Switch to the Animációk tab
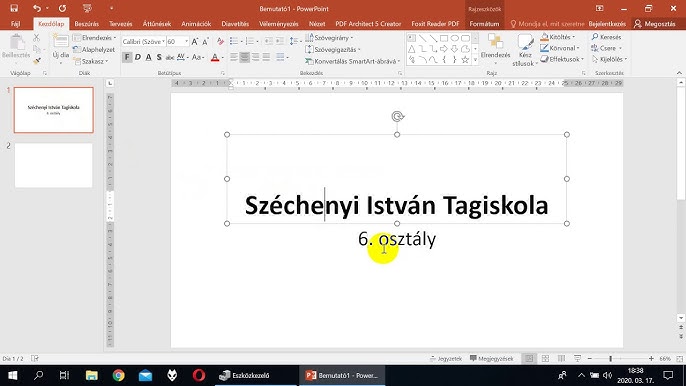 (x=196, y=24)
